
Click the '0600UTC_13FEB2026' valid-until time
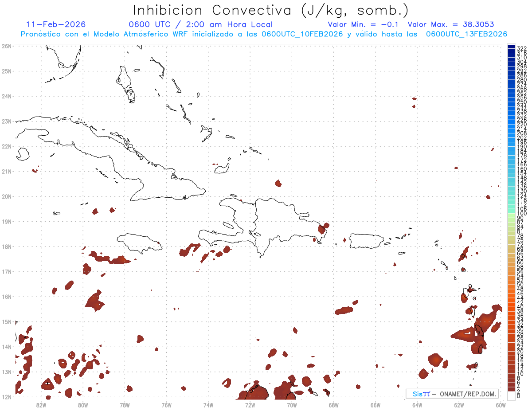pyautogui.click(x=466, y=34)
